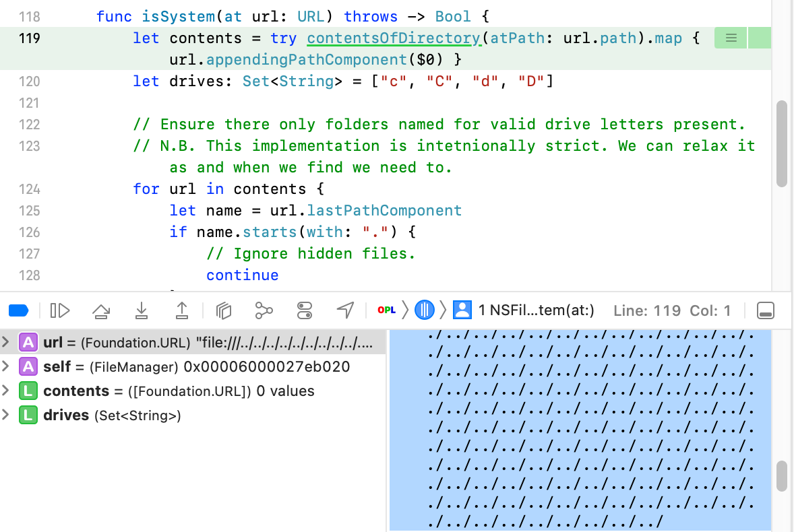Click the Continue program execution icon
Image resolution: width=794 pixels, height=532 pixels.
[x=60, y=310]
